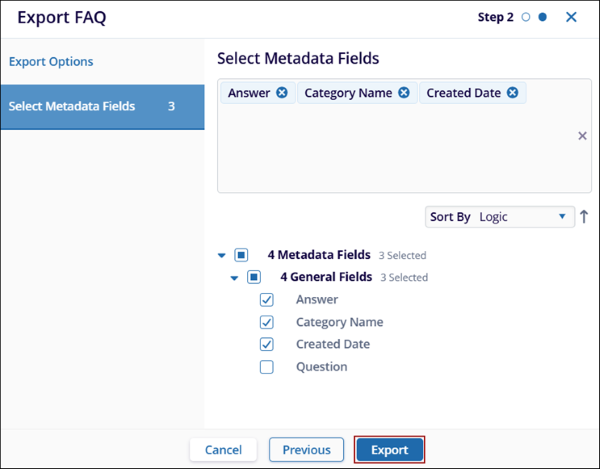
Task: Collapse the 4 Metadata Fields tree
Action: tap(222, 255)
